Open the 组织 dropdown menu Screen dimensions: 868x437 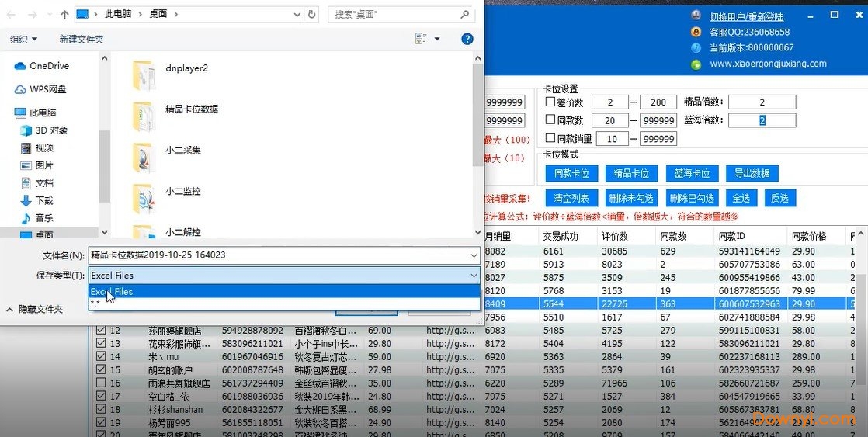tap(24, 40)
